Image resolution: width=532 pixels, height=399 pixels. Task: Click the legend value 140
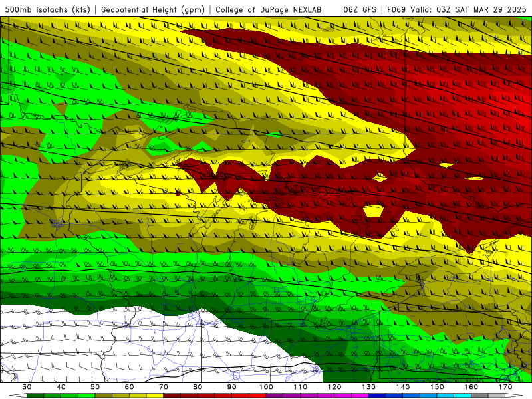coord(403,387)
